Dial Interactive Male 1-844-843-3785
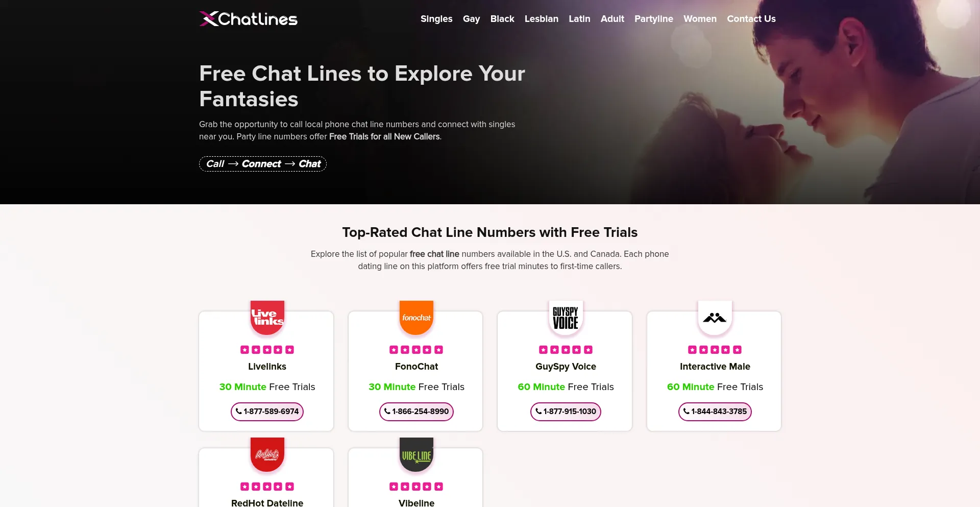This screenshot has width=980, height=507. click(715, 412)
